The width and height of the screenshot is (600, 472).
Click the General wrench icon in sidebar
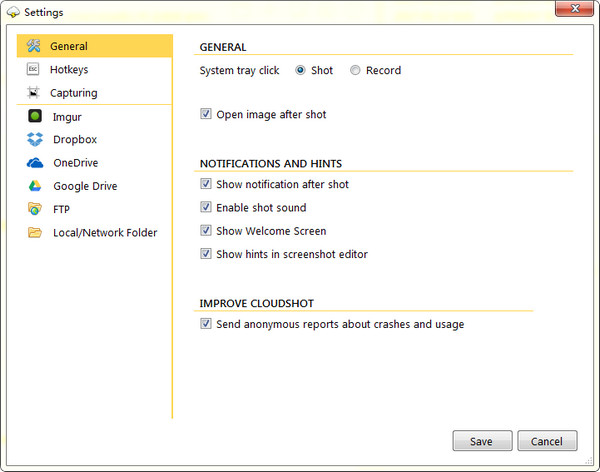[x=33, y=46]
